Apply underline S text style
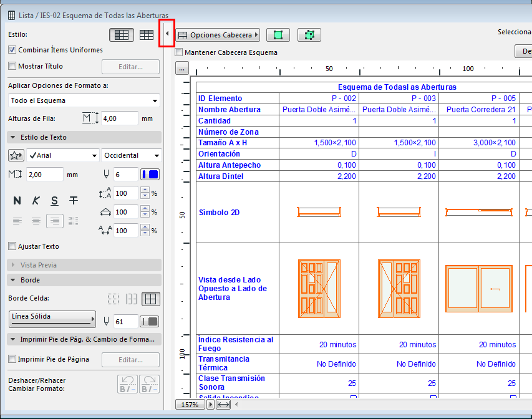The image size is (532, 419). 55,200
